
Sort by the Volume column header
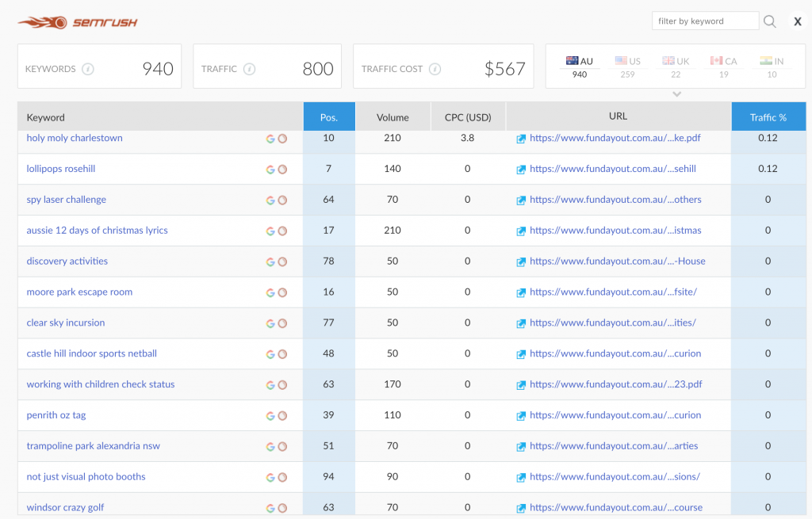(x=393, y=117)
